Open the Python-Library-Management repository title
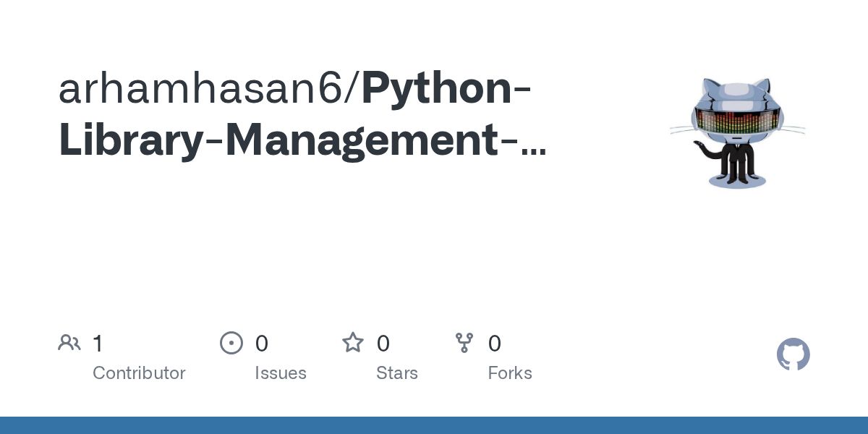 click(446, 90)
